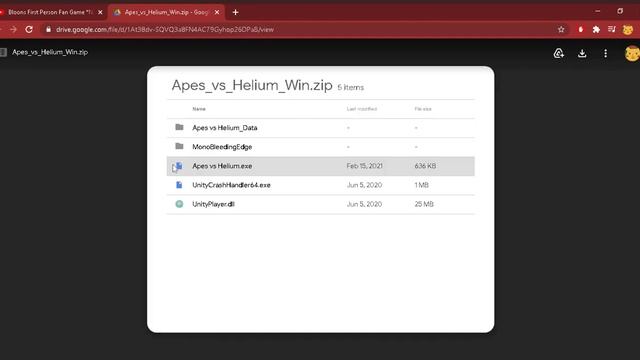Select the Apes_vs_Helium_Win.zip browser tab
Screen dimensions: 640x360
(167, 12)
